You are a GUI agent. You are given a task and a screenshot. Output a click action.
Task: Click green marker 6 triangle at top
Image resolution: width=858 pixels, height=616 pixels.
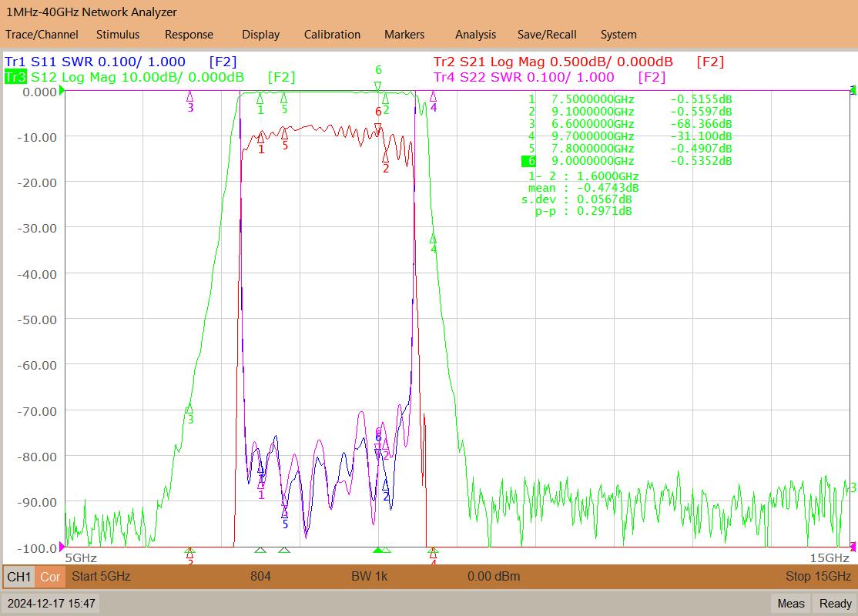(377, 86)
